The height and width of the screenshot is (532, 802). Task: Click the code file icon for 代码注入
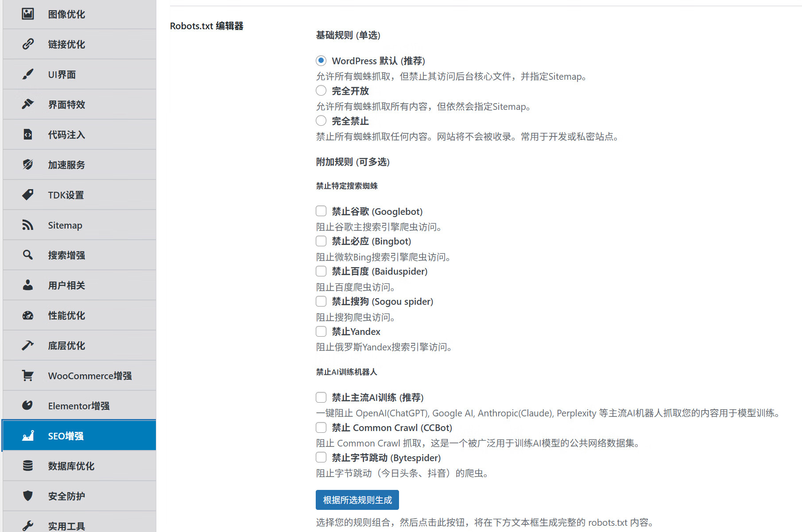click(28, 134)
